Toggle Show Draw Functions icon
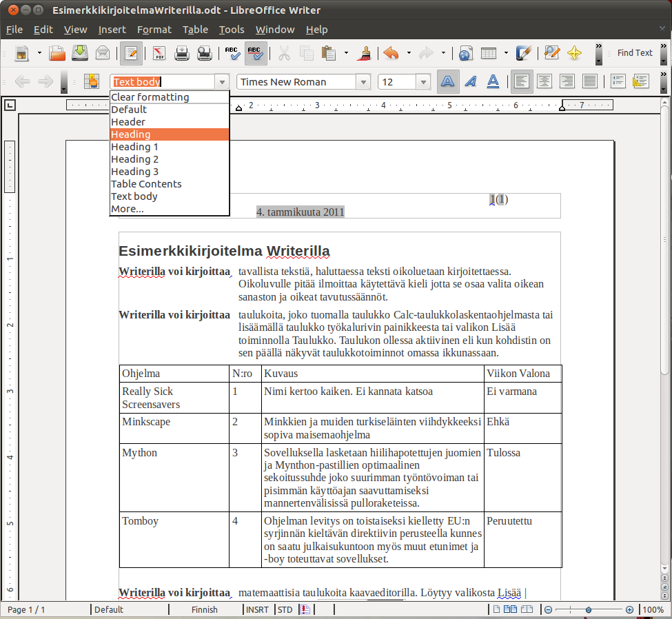This screenshot has height=619, width=672. coord(523,53)
